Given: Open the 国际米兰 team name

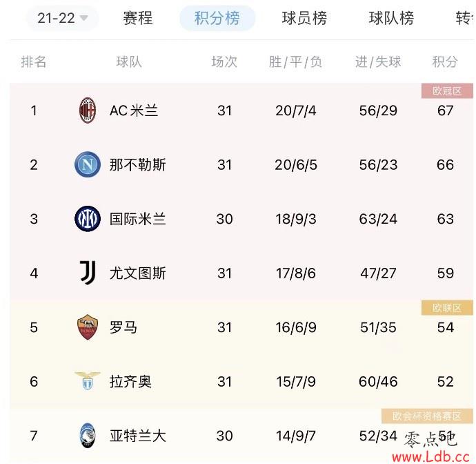Looking at the screenshot, I should tap(138, 219).
